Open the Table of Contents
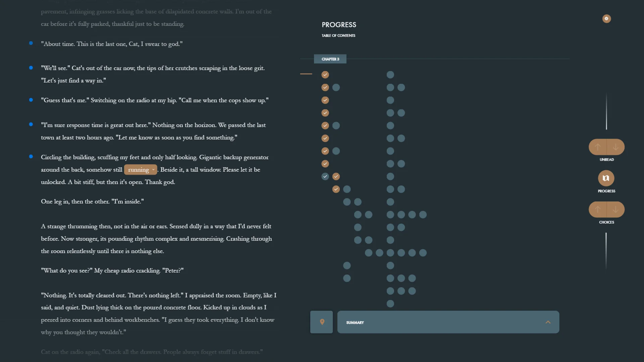 pyautogui.click(x=338, y=36)
